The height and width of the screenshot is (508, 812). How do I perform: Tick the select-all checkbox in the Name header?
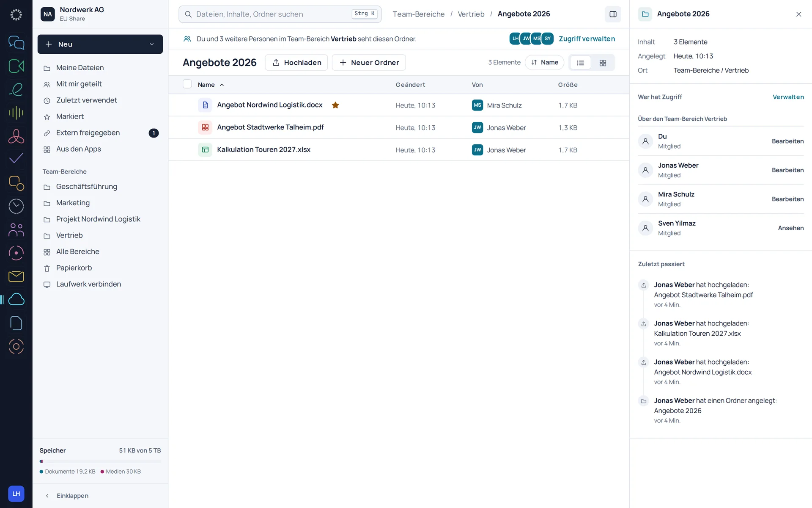tap(187, 84)
